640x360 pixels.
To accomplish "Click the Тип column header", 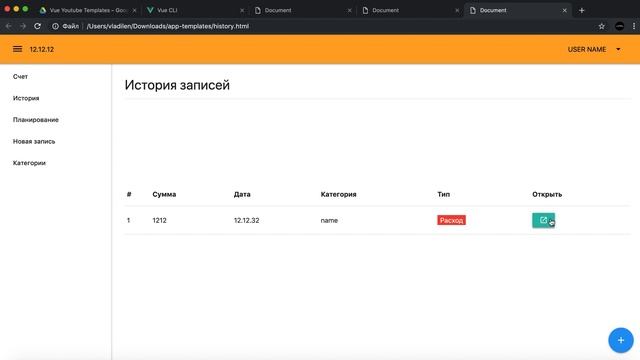I will point(443,194).
